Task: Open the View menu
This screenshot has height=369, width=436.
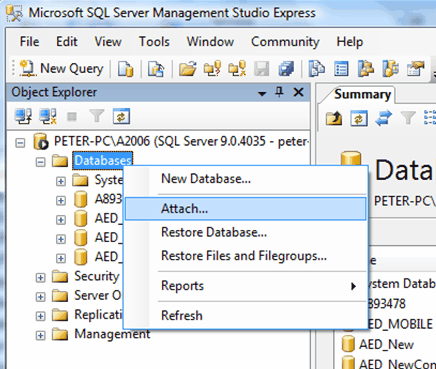Action: pyautogui.click(x=108, y=42)
